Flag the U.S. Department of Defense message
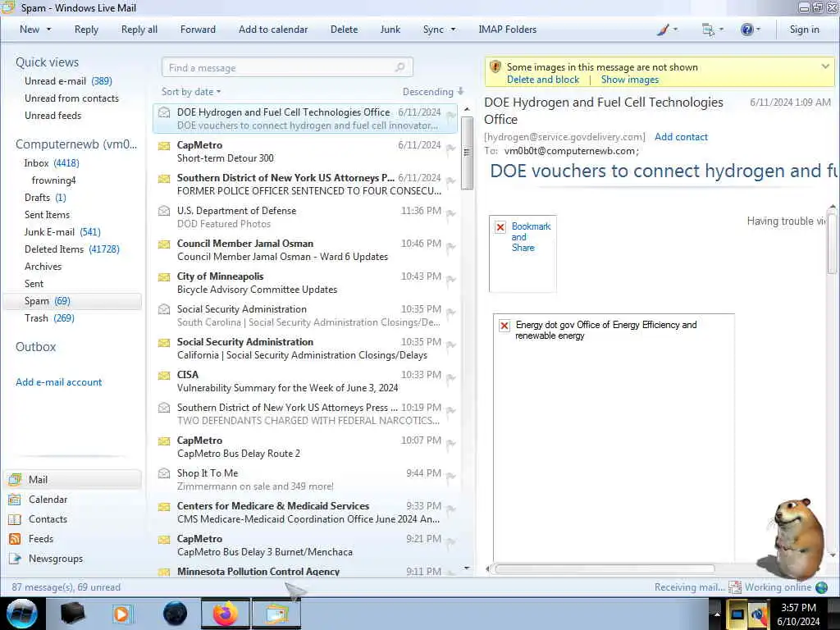This screenshot has width=840, height=630. coord(451,214)
